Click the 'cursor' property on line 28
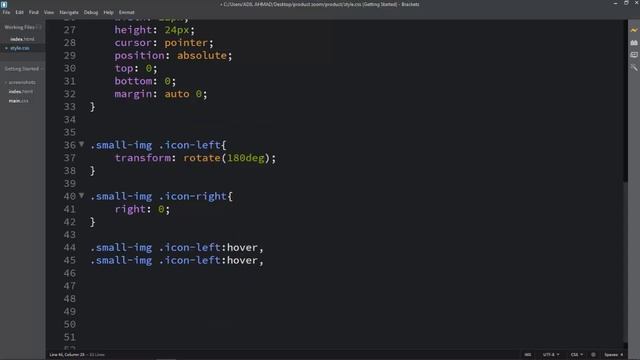Image resolution: width=640 pixels, height=360 pixels. point(133,42)
